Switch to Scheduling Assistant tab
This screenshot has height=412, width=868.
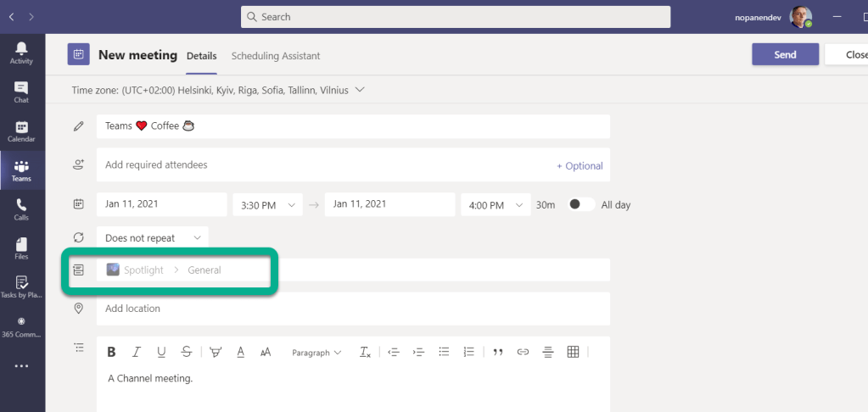pyautogui.click(x=276, y=56)
